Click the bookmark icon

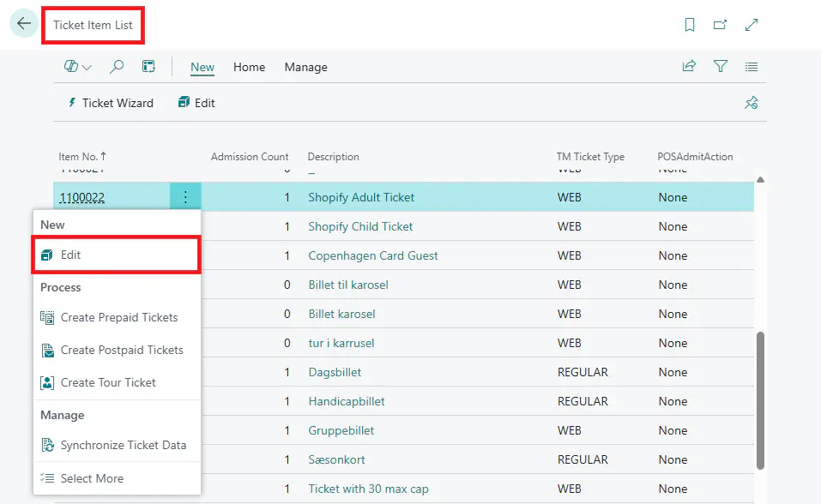690,25
